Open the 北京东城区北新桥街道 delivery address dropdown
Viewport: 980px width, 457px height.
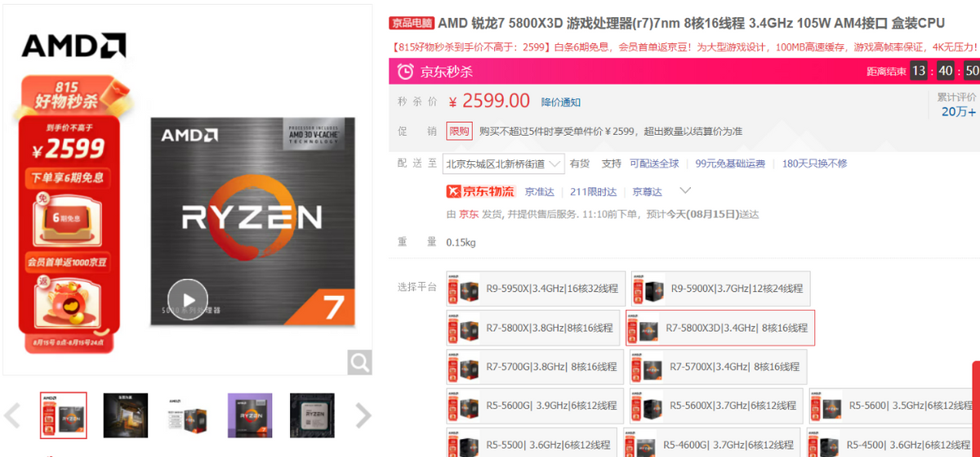tap(504, 164)
